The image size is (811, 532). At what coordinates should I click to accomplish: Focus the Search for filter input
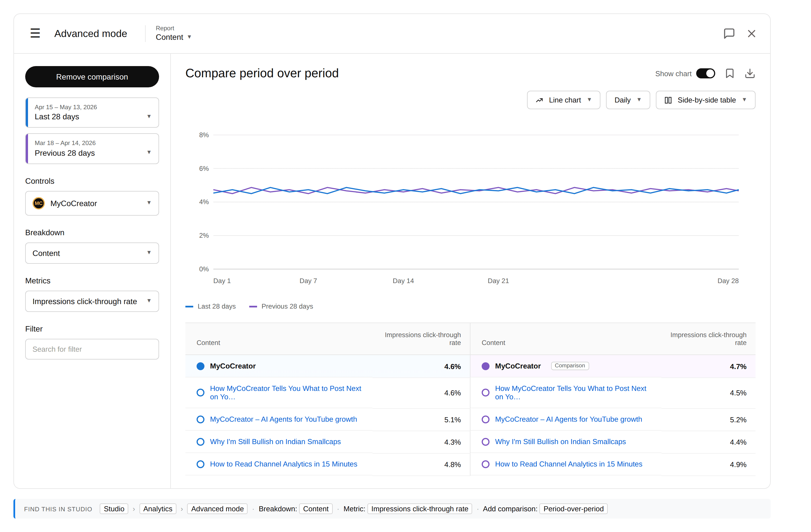pyautogui.click(x=92, y=349)
